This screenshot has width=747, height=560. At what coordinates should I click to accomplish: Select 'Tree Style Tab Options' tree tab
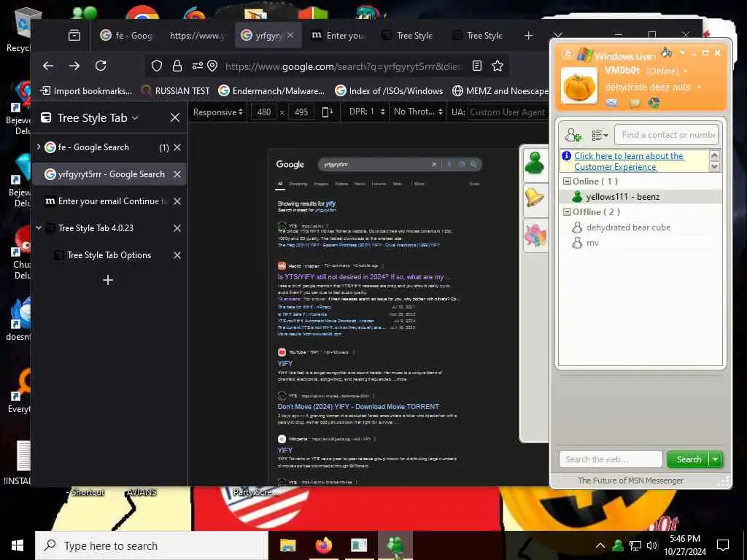[109, 255]
